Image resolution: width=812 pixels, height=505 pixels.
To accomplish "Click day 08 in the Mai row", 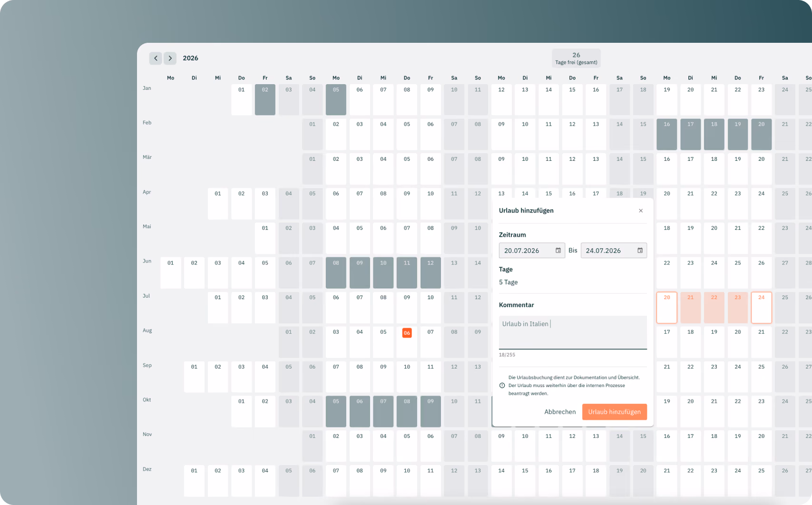I will (430, 238).
